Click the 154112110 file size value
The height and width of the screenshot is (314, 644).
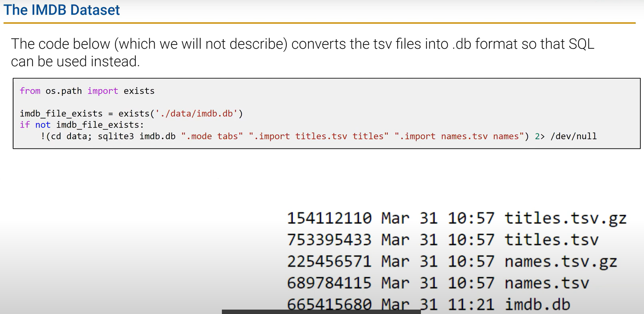pos(329,218)
